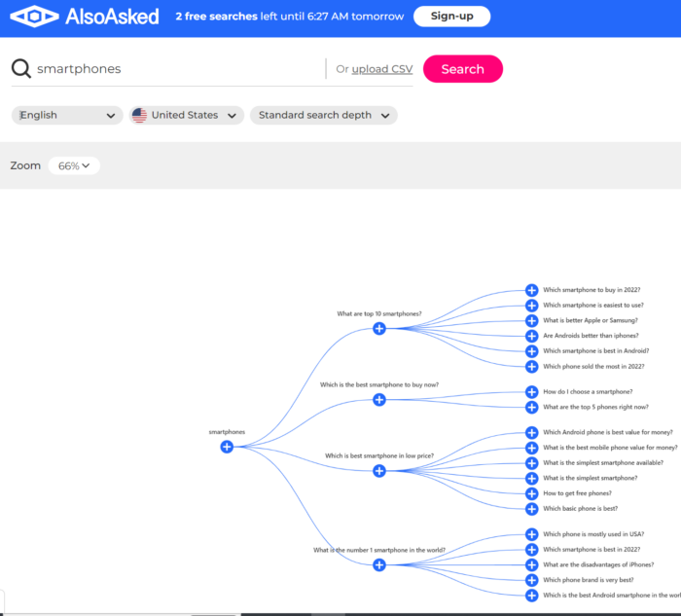Viewport: 681px width, 616px height.
Task: Expand 'Which phone is mostly used in USA?' node
Action: pos(532,534)
